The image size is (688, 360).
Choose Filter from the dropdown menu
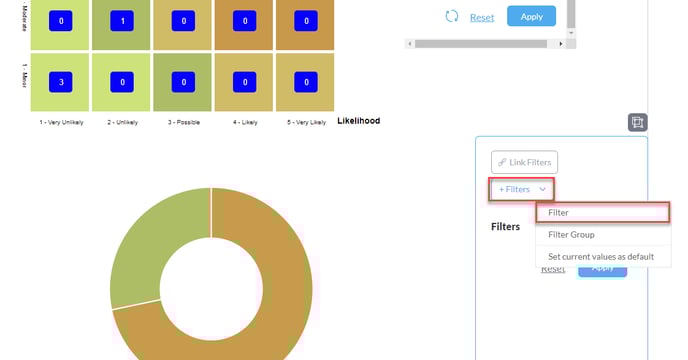(603, 212)
